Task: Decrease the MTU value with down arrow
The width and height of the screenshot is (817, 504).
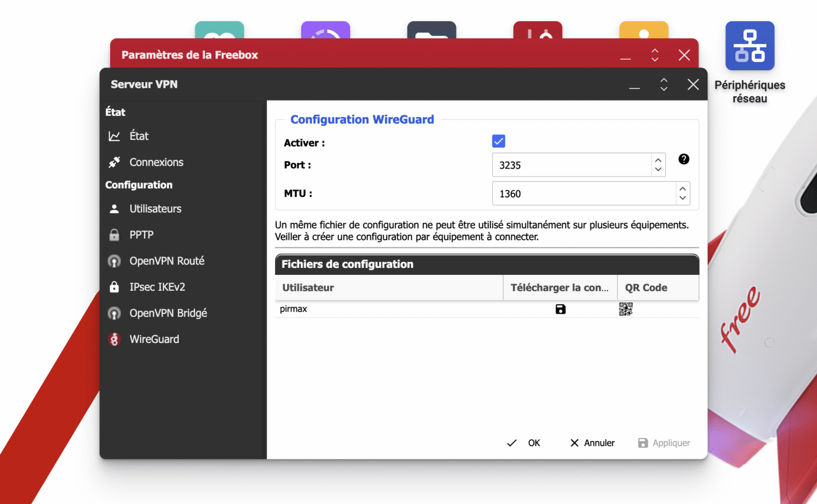Action: [683, 198]
